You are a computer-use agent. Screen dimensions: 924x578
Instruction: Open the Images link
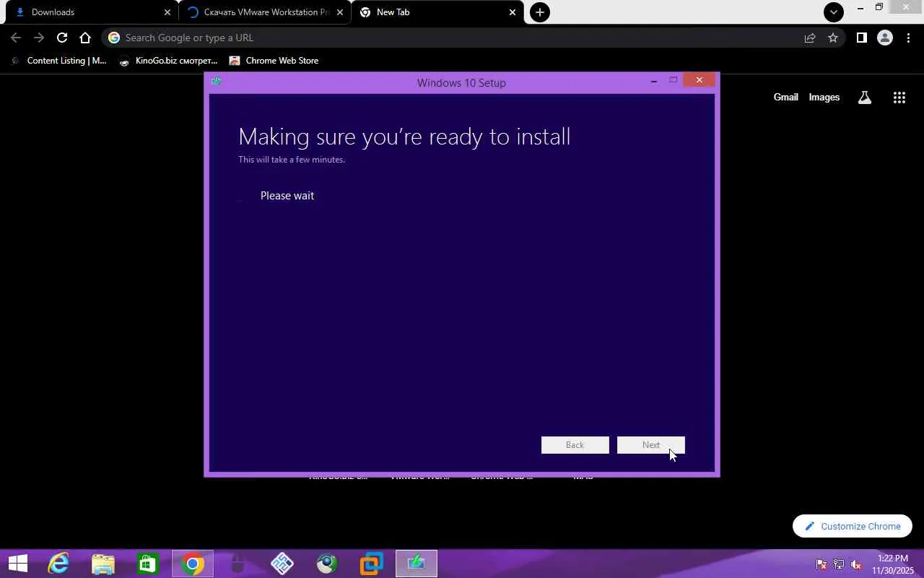[x=824, y=98]
